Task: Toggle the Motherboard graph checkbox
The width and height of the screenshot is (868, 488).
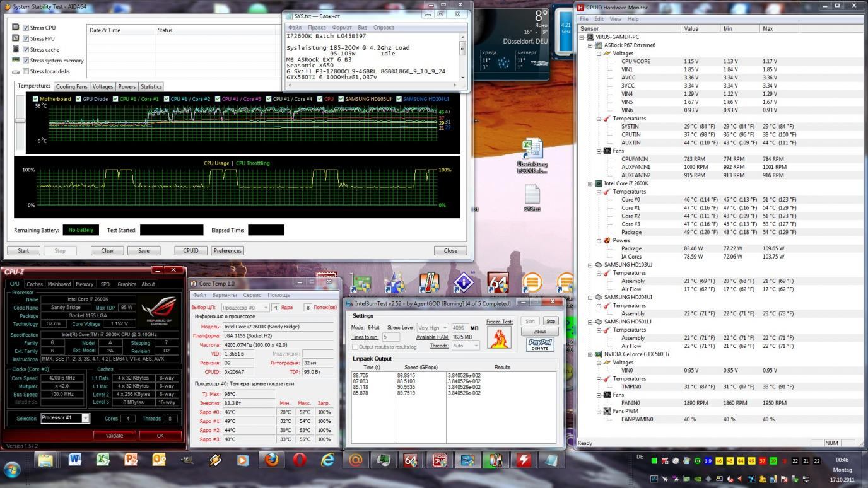Action: (x=36, y=99)
